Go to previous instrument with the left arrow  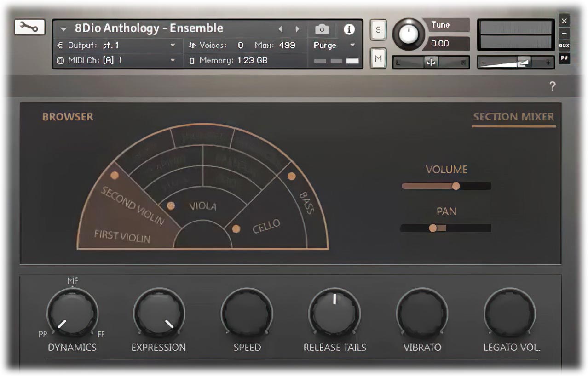point(281,28)
